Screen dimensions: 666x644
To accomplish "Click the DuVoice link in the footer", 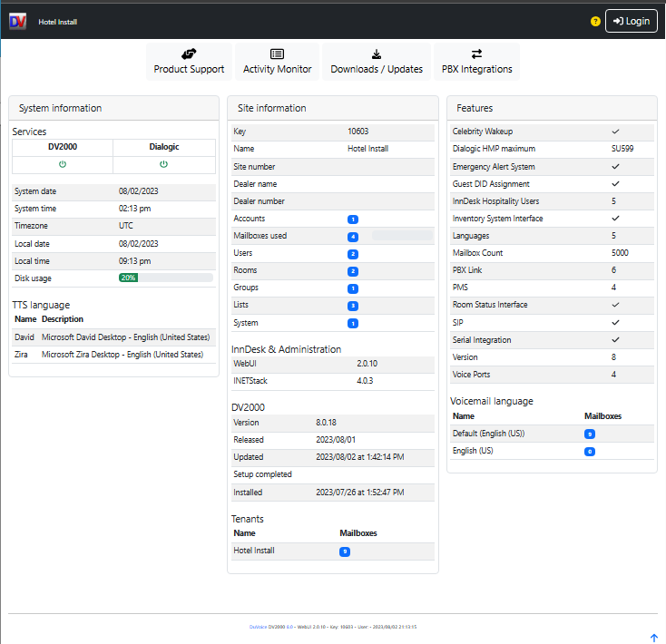I will [x=258, y=627].
